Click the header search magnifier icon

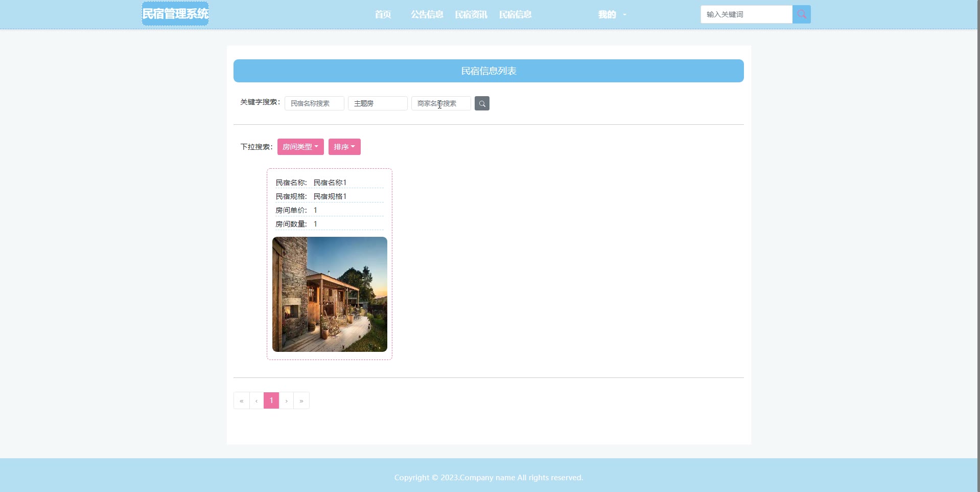801,14
